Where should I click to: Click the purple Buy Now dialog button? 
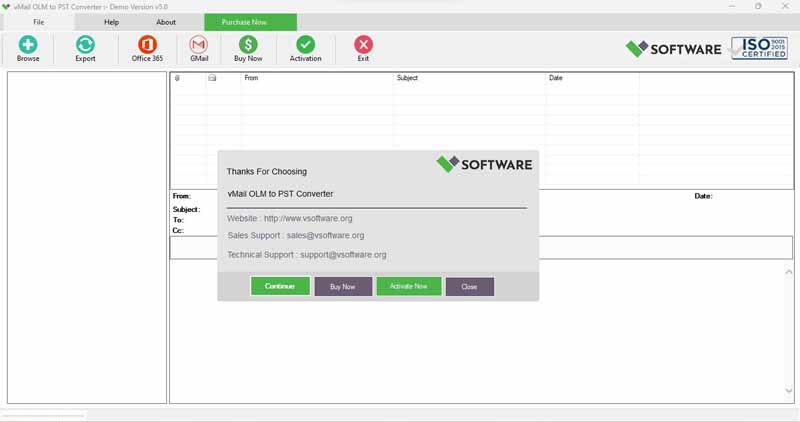[x=343, y=287]
